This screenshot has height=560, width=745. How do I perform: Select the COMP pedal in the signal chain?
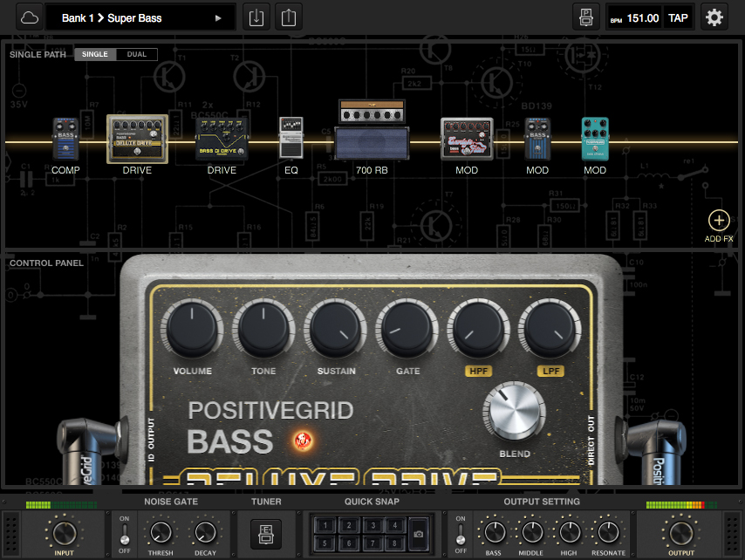65,138
